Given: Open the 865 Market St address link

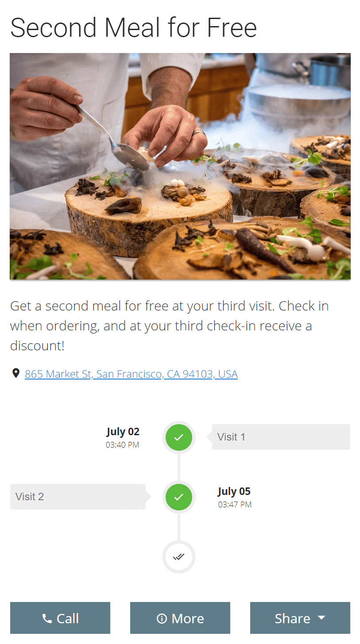Looking at the screenshot, I should [x=131, y=374].
